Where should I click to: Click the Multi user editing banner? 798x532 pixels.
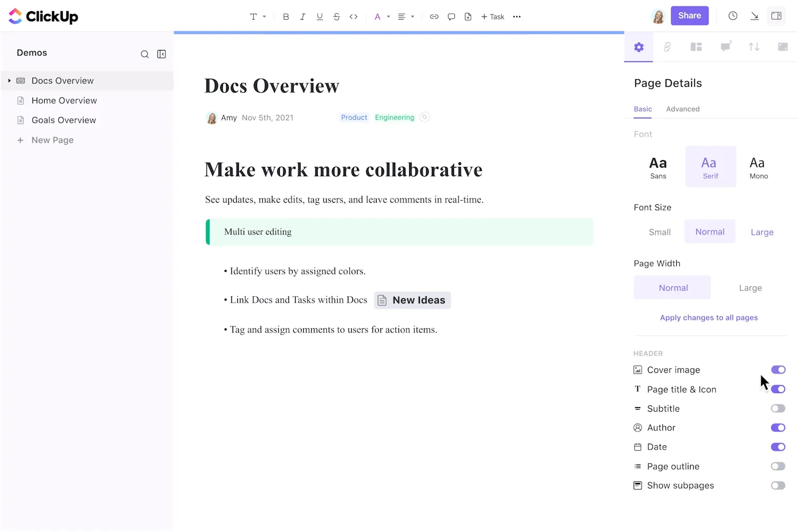point(400,232)
